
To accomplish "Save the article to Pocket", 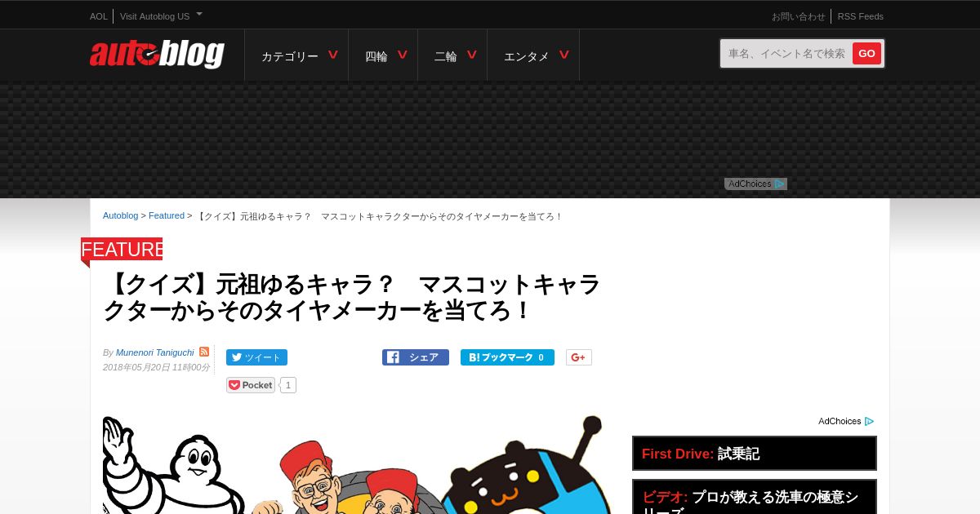I will click(x=251, y=385).
